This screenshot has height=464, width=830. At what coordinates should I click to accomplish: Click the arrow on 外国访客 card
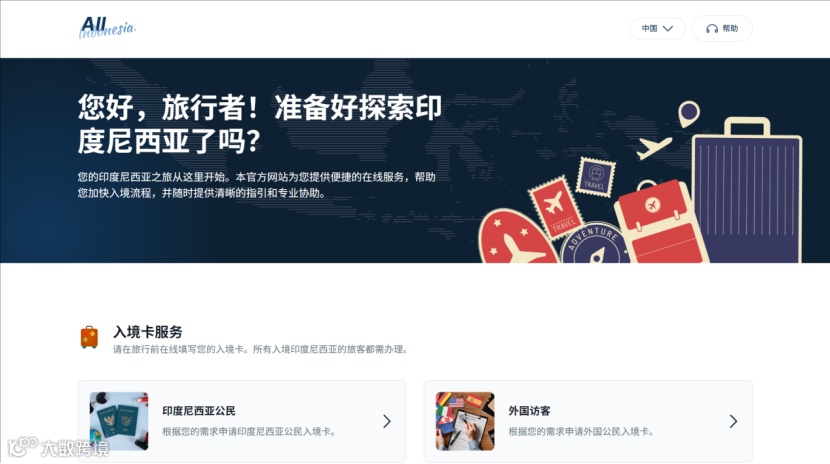coord(733,421)
